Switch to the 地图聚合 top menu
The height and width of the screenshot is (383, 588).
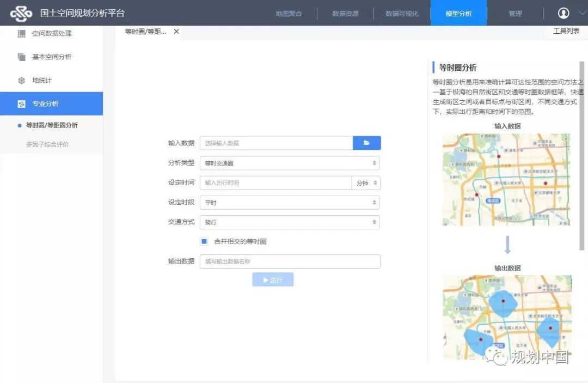pos(289,14)
